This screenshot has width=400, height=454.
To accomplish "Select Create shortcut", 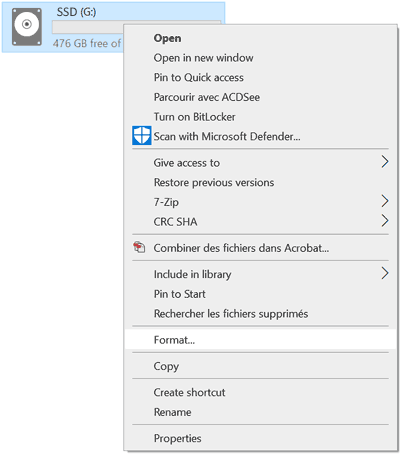I will [260, 392].
